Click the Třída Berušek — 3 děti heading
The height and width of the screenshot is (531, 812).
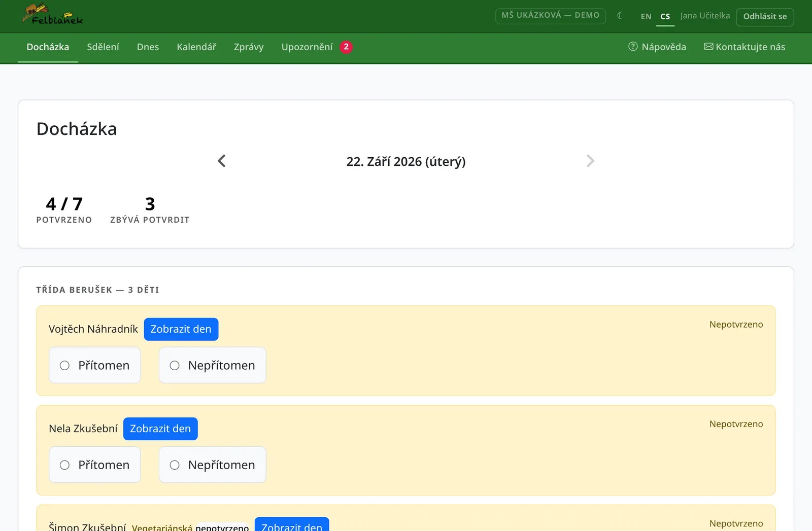(x=97, y=290)
